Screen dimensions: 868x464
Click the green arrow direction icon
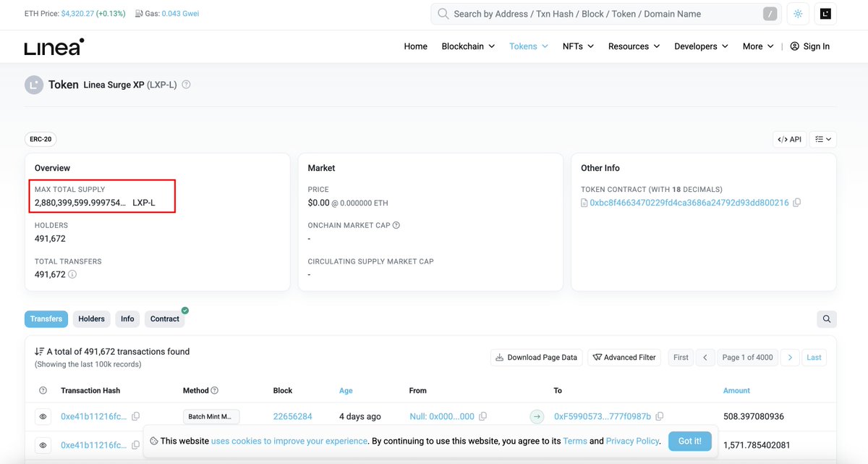(x=537, y=416)
